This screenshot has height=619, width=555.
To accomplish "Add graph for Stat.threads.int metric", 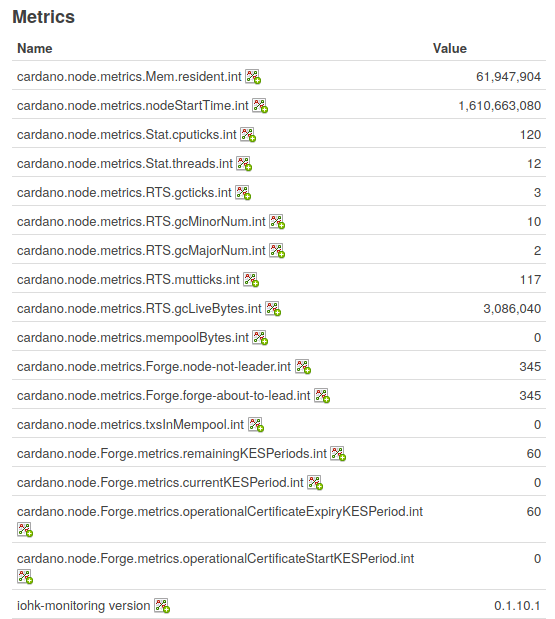I will pyautogui.click(x=244, y=164).
